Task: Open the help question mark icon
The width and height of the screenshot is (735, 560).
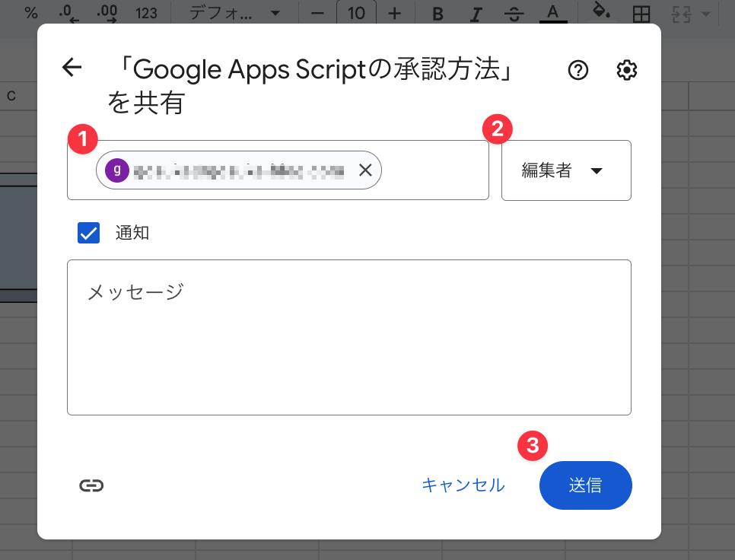Action: [578, 70]
